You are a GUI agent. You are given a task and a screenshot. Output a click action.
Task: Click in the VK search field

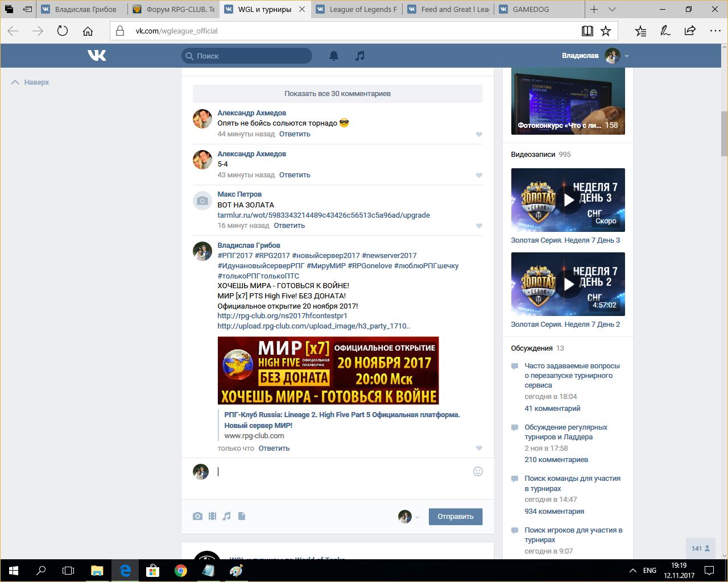click(247, 56)
